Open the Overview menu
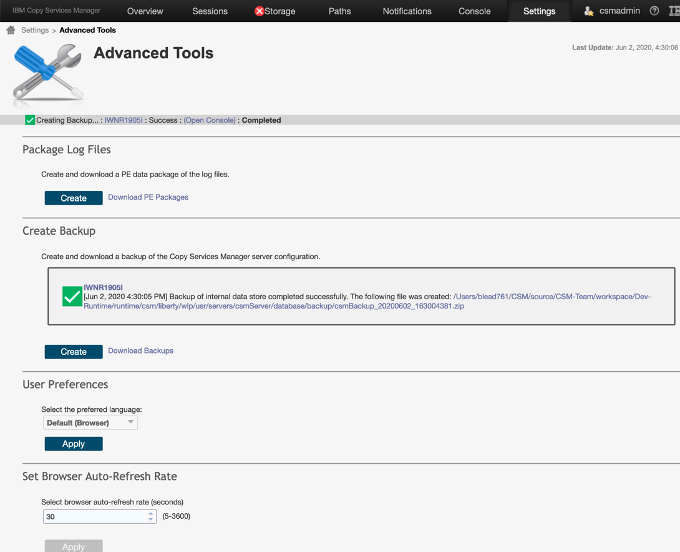 145,11
